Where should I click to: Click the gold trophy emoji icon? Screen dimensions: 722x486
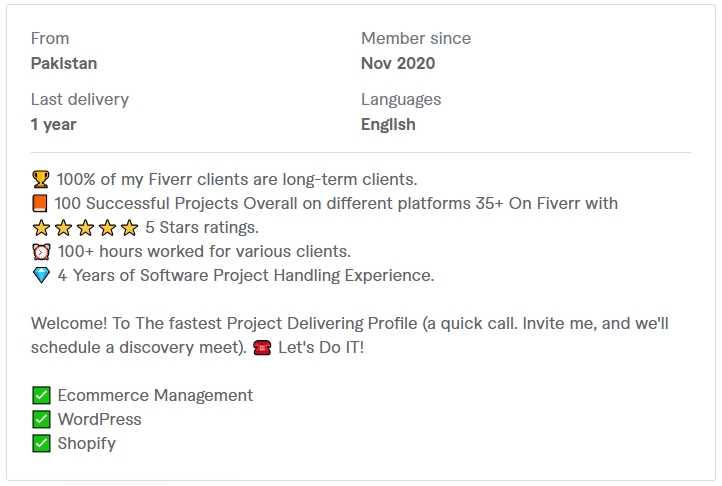(x=41, y=179)
